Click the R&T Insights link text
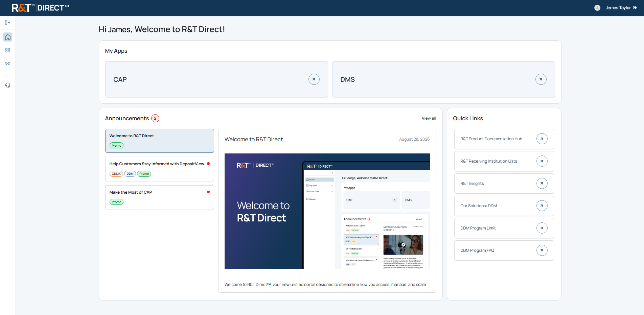This screenshot has height=315, width=644. point(472,184)
